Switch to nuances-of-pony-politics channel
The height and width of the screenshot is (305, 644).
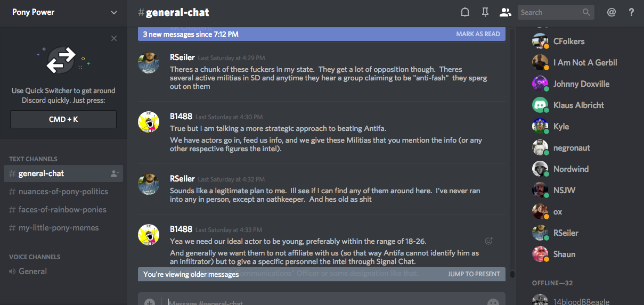[63, 192]
